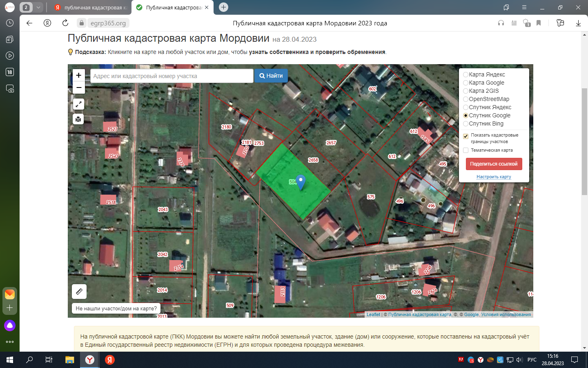The height and width of the screenshot is (368, 588).
Task: Click the blue location marker pin
Action: pyautogui.click(x=301, y=182)
